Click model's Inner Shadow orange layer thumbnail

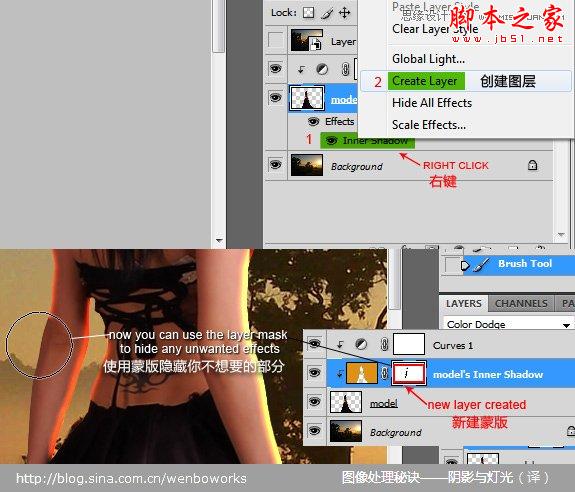(x=362, y=373)
